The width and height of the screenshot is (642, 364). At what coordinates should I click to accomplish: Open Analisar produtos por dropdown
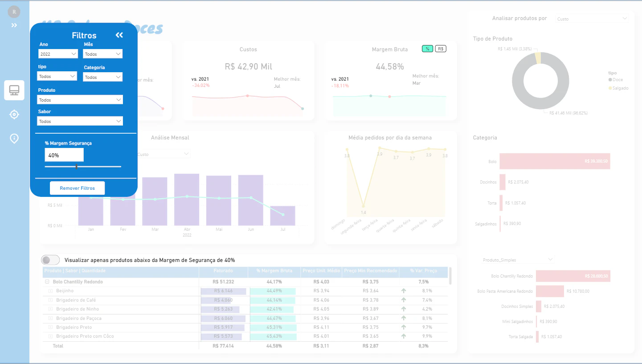tap(592, 19)
